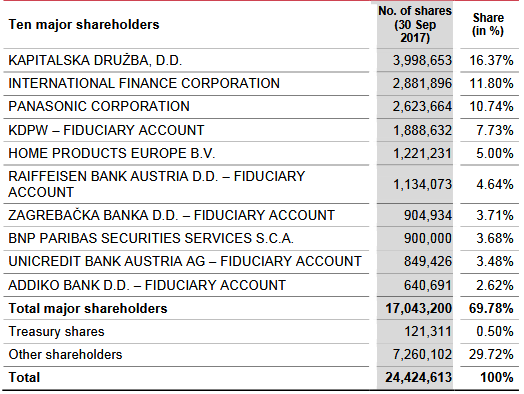The width and height of the screenshot is (524, 394).
Task: Select BNP PARIBAS SECURITIES SERVICES S.C.A.
Action: click(x=151, y=238)
